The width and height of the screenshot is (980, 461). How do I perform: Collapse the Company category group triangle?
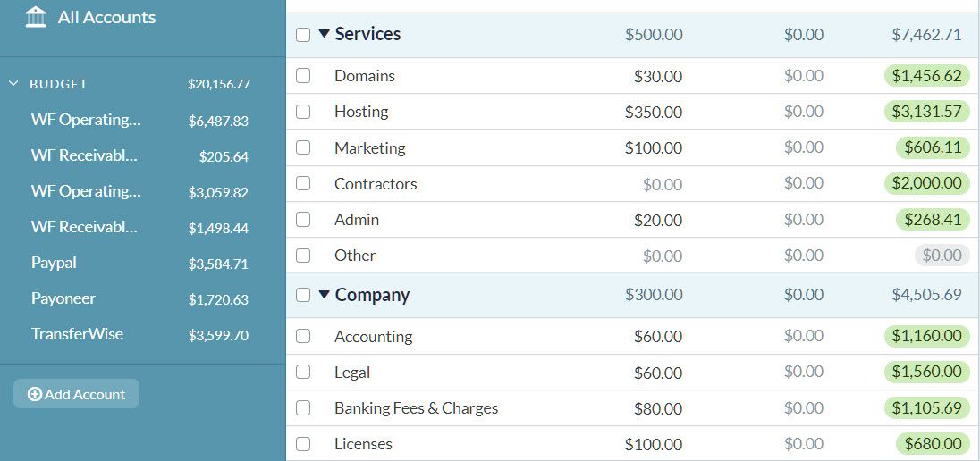324,294
